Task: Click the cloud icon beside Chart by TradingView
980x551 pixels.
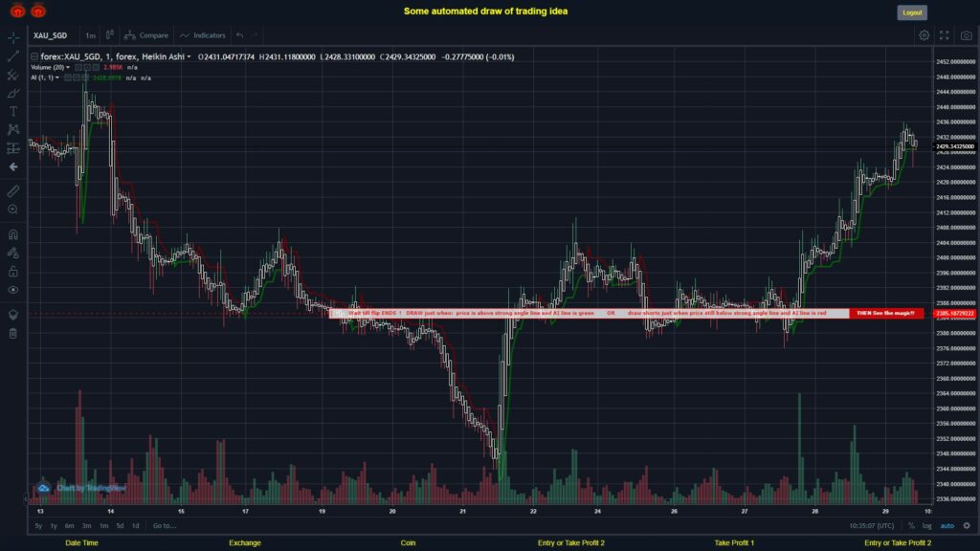Action: tap(43, 488)
